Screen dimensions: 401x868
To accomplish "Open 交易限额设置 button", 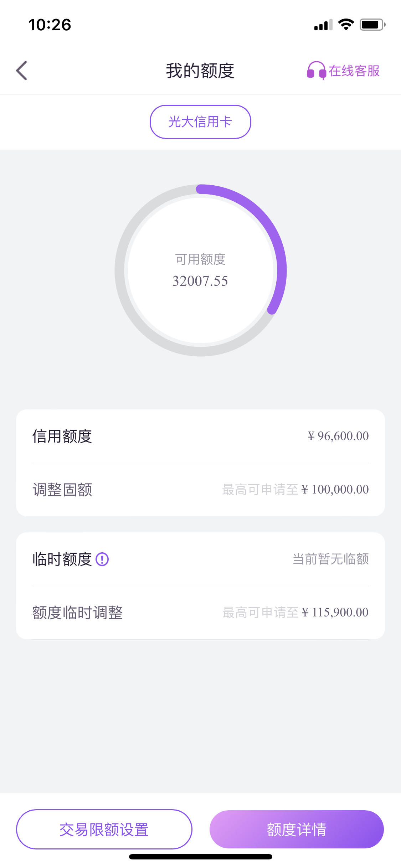I will 104,829.
